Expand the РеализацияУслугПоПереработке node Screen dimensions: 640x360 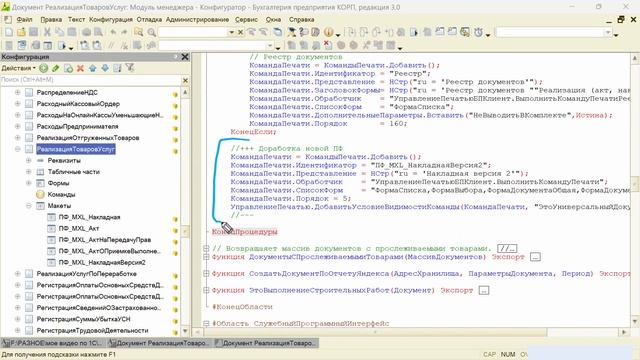pos(18,273)
